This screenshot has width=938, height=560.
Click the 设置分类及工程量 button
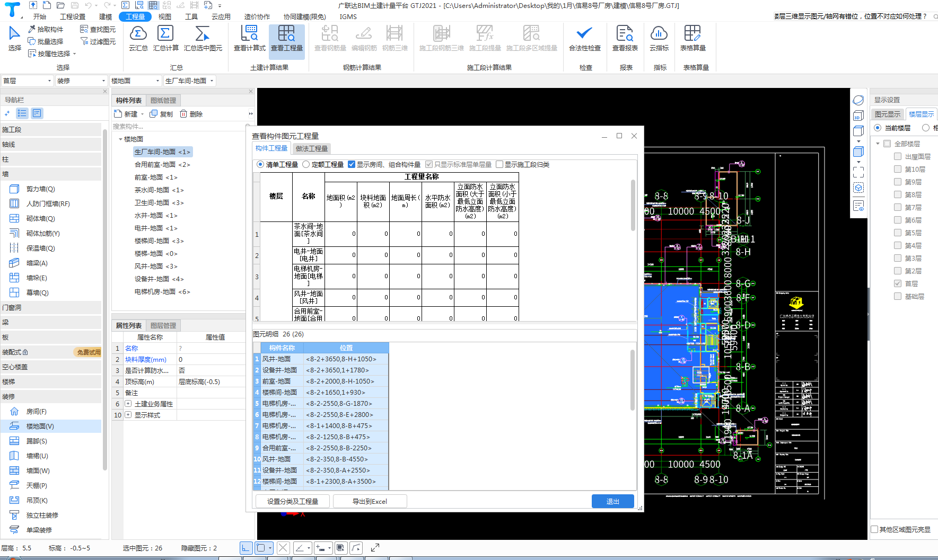[293, 501]
